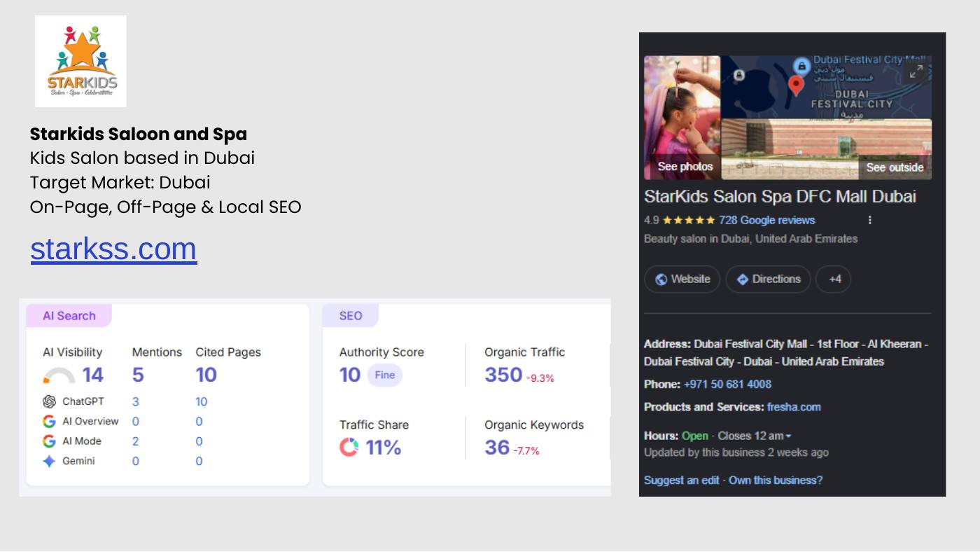Click the globe icon in Website button
This screenshot has width=980, height=552.
661,279
